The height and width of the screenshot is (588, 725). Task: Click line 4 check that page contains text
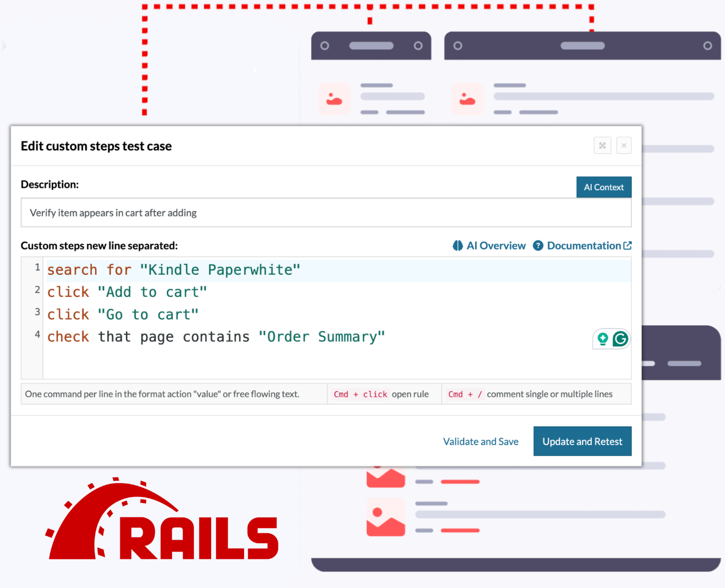(216, 337)
